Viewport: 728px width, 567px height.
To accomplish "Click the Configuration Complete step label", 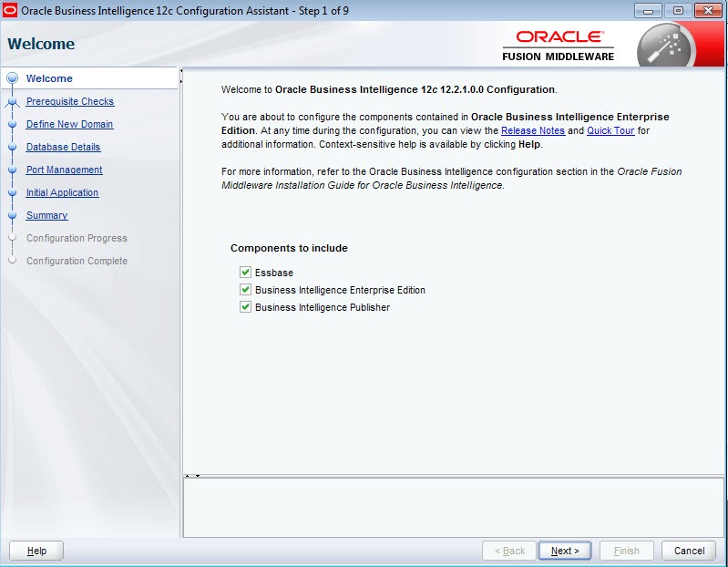I will [77, 261].
